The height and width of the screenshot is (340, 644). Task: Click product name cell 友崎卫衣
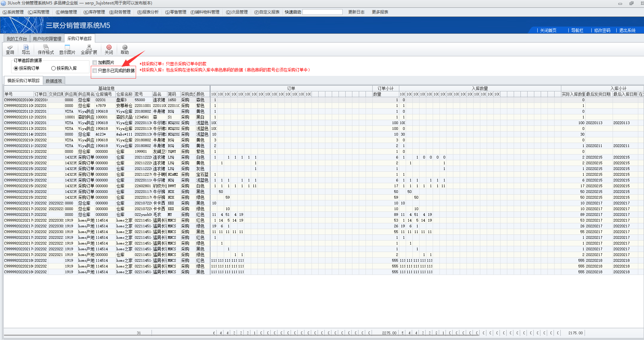(160, 151)
